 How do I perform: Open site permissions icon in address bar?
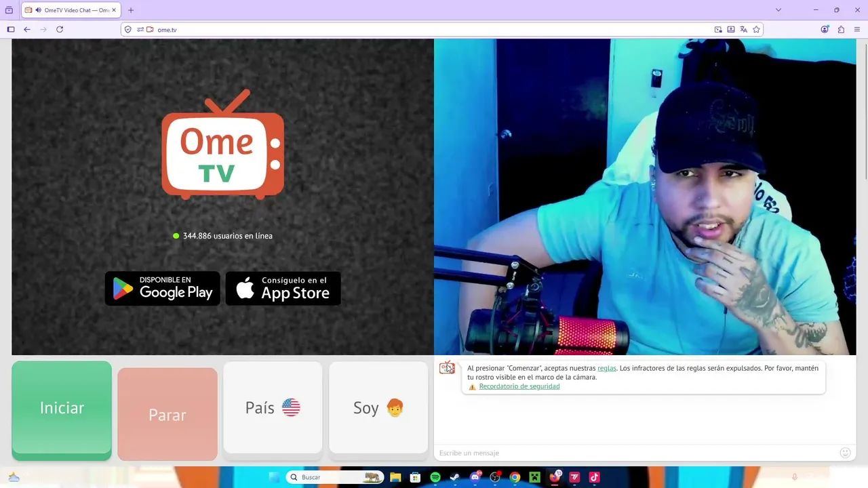[140, 30]
